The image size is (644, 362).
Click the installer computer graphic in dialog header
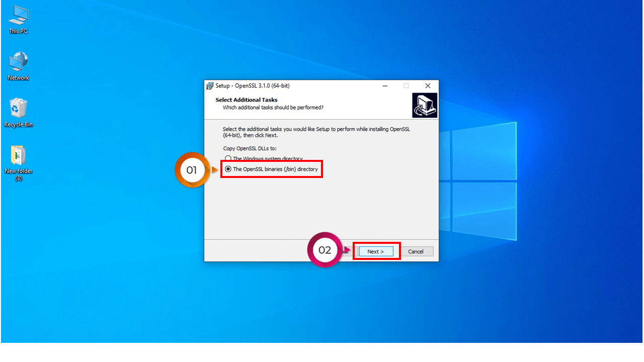point(425,106)
